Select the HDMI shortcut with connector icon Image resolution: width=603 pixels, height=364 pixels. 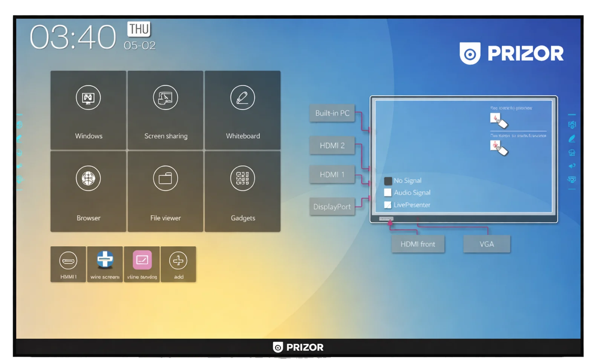click(68, 264)
